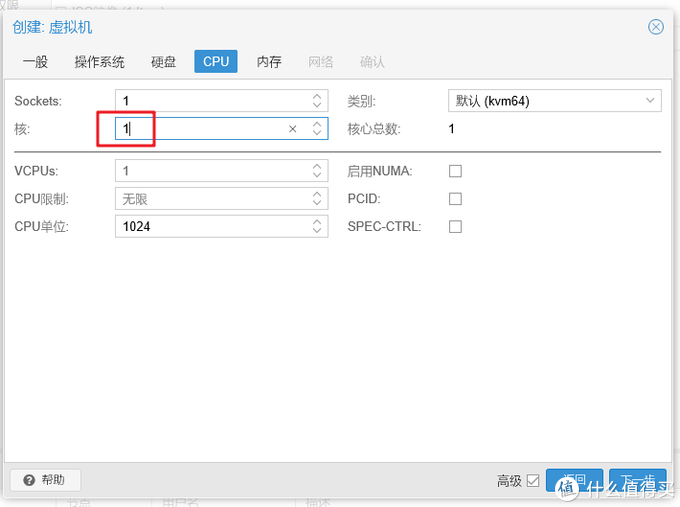Decrease the CPU限制 value
680x507 pixels.
(317, 203)
